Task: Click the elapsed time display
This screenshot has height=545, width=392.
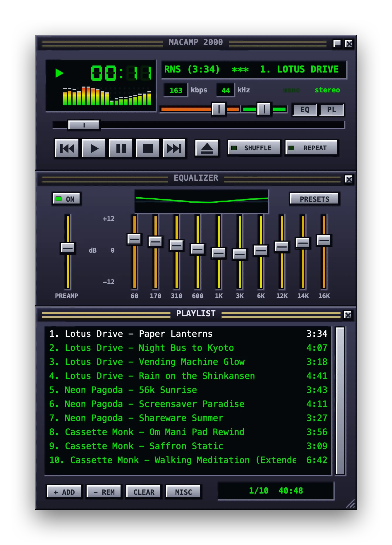Action: pyautogui.click(x=121, y=73)
